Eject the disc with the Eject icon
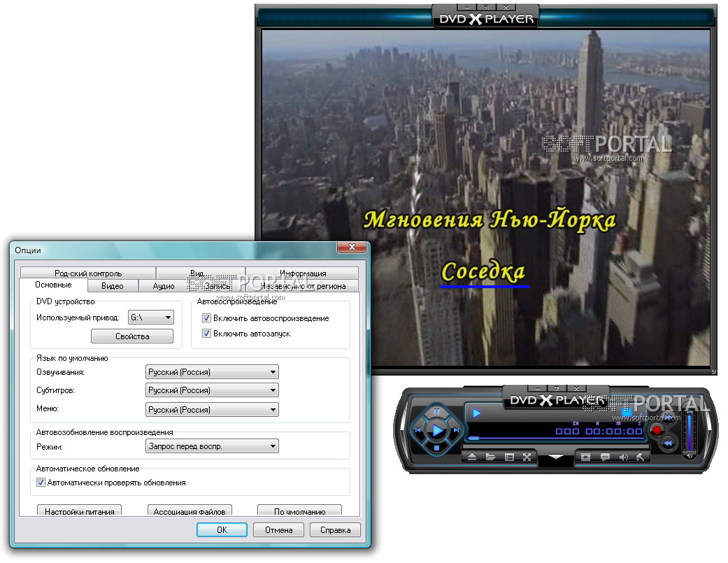The image size is (728, 563). pos(472,457)
